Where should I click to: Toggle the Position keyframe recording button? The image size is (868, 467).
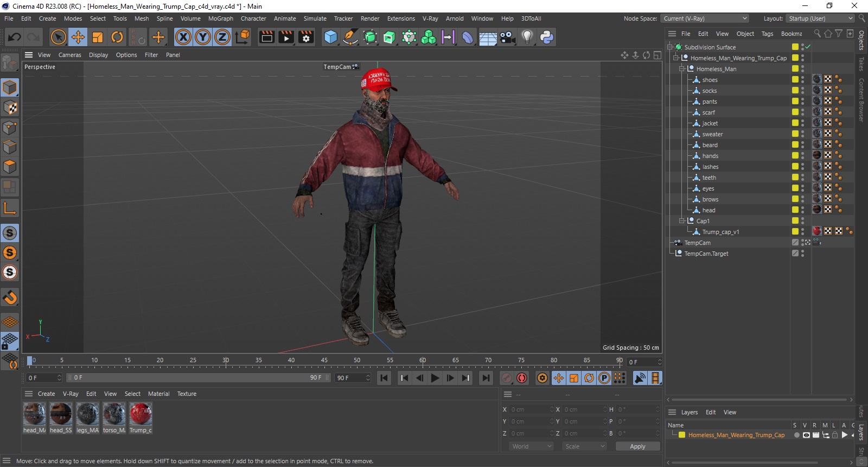click(x=559, y=378)
